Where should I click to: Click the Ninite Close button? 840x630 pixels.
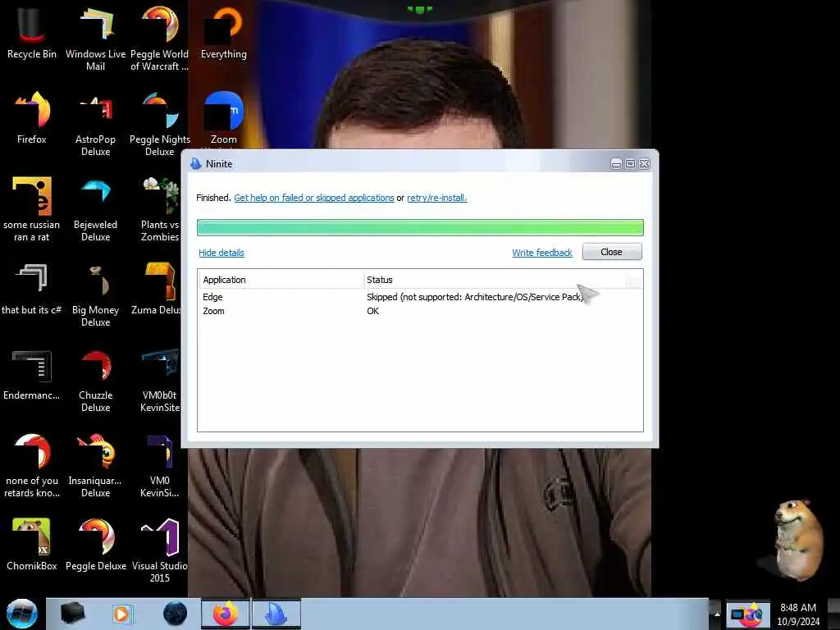point(611,252)
